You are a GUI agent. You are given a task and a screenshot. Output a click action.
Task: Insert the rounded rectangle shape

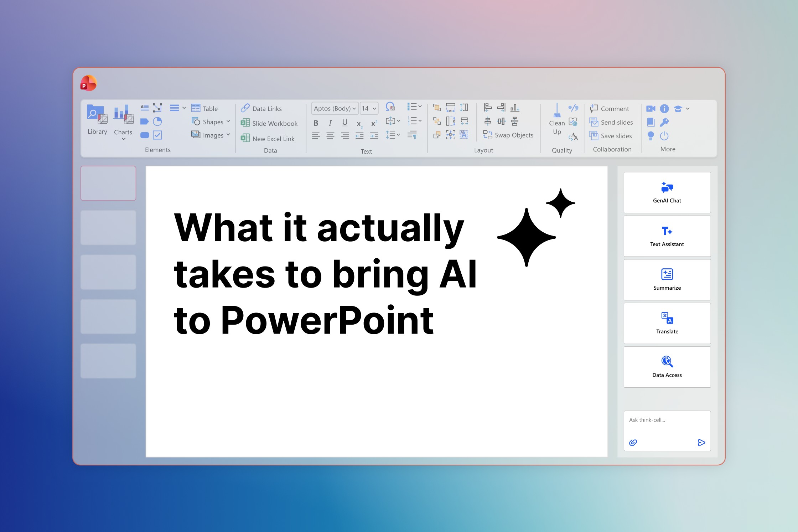click(145, 135)
